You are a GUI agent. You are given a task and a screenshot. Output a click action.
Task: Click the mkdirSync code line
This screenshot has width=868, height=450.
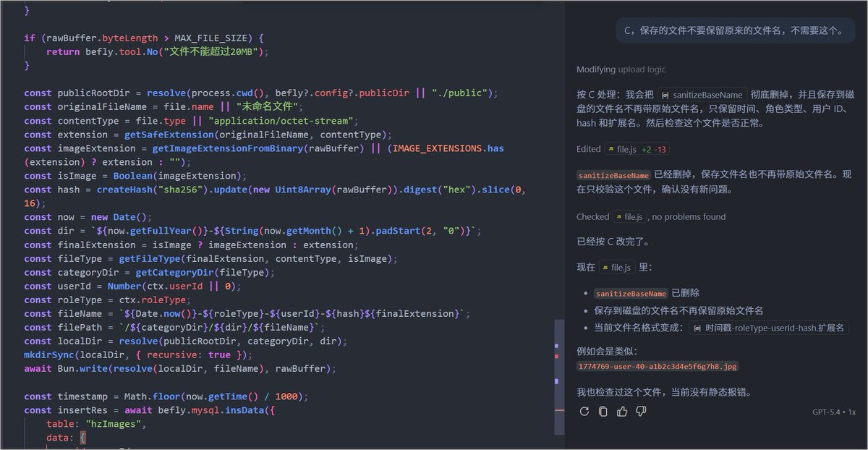(x=138, y=355)
